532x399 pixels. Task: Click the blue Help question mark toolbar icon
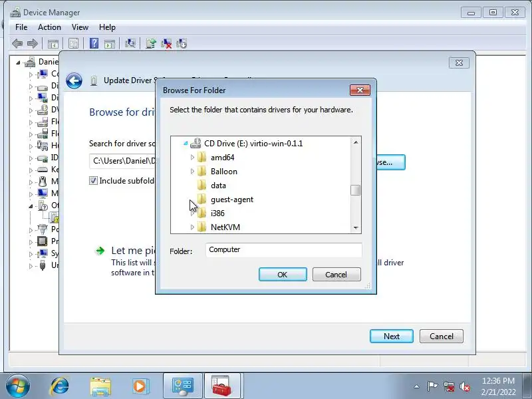(94, 43)
